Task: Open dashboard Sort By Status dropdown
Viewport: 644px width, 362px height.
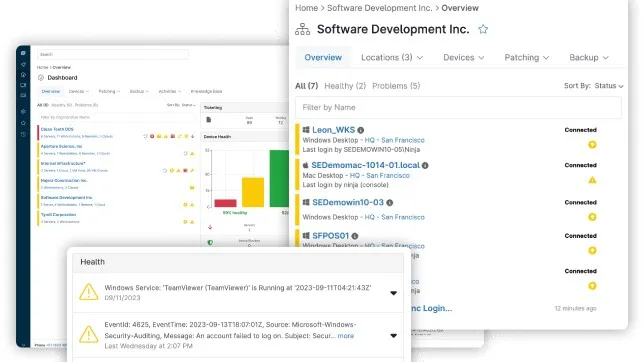Action: 189,105
